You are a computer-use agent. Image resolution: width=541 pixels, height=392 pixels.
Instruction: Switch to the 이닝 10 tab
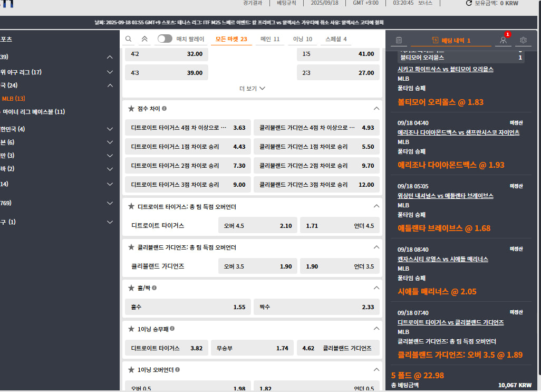(x=302, y=39)
